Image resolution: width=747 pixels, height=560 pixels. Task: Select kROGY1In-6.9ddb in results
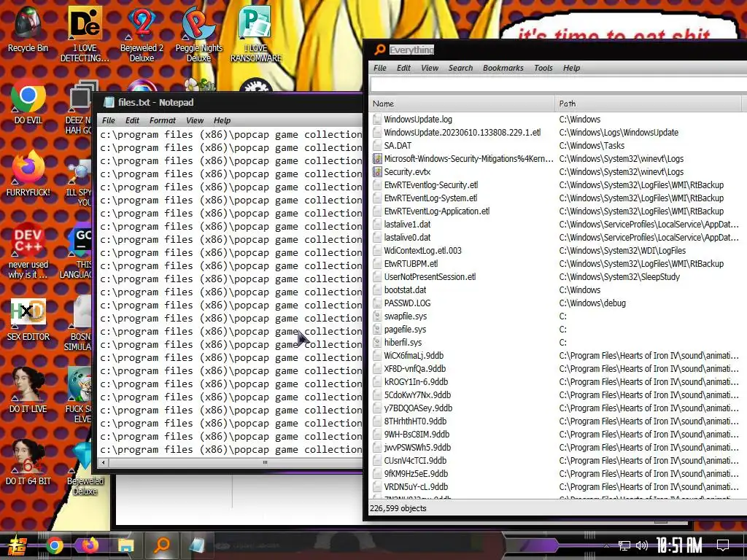click(416, 382)
